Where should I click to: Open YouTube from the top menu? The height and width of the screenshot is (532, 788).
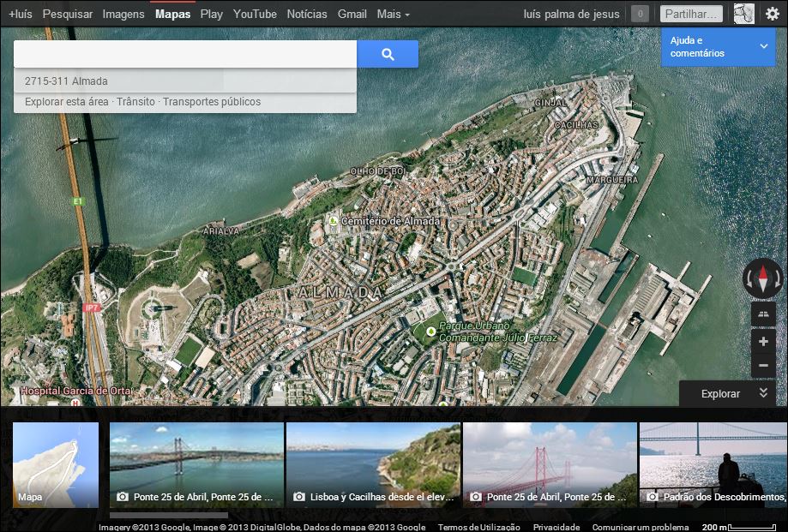[254, 13]
